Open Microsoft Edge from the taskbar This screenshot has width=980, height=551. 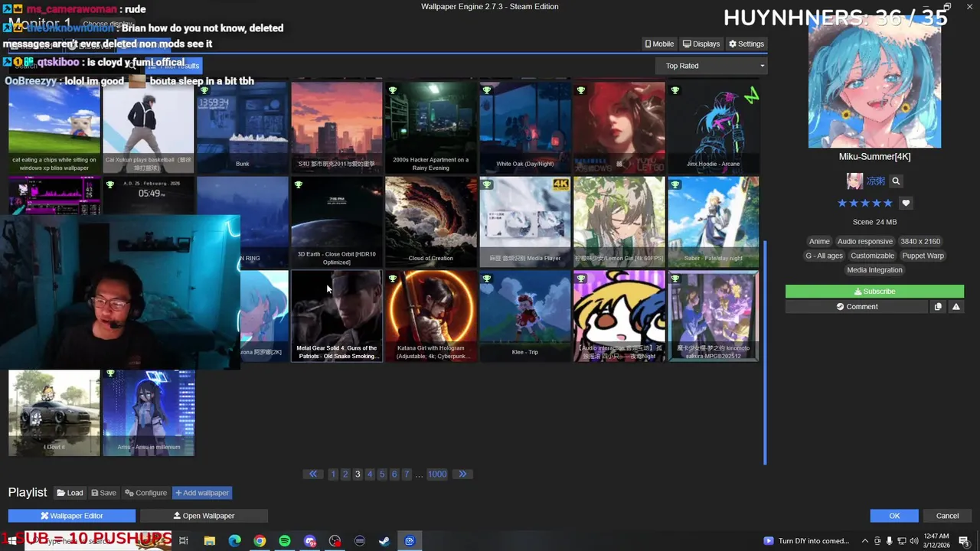(x=234, y=541)
